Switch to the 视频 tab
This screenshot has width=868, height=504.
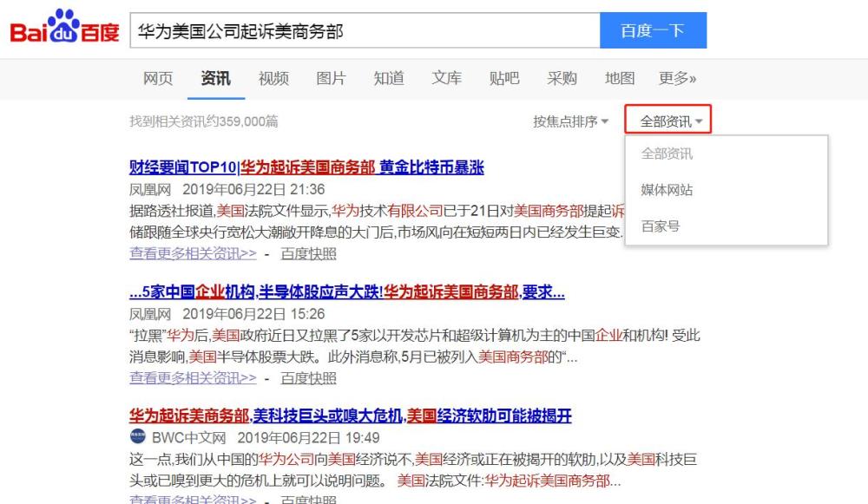(x=273, y=78)
